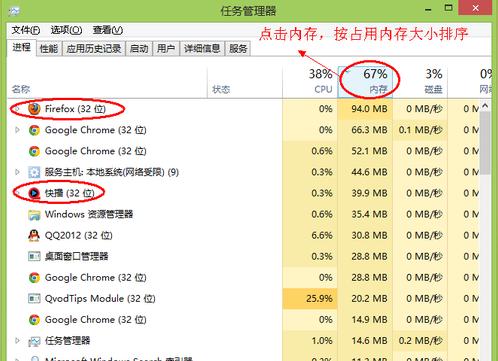Open the 选项(O) menu
The image size is (498, 361).
pyautogui.click(x=66, y=30)
